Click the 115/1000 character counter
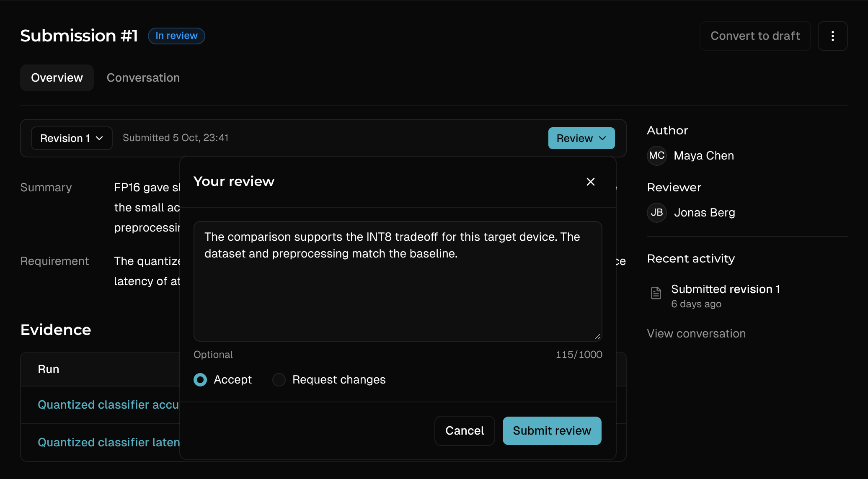Viewport: 868px width, 479px height. [579, 355]
